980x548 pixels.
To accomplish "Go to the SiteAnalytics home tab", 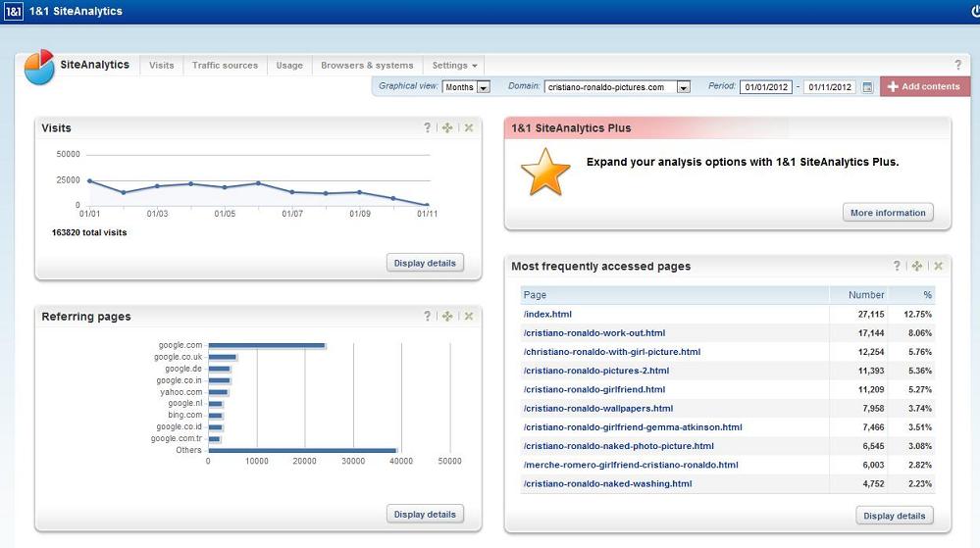I will (94, 65).
